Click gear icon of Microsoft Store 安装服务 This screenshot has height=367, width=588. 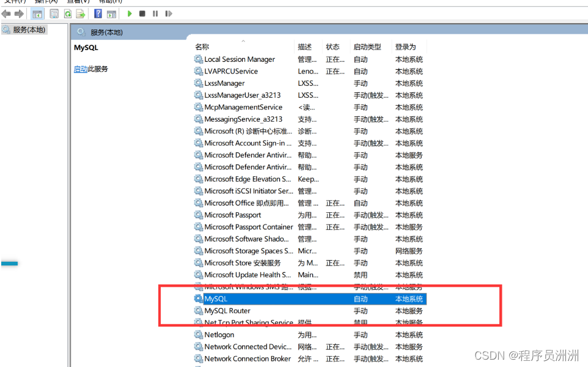pos(199,262)
